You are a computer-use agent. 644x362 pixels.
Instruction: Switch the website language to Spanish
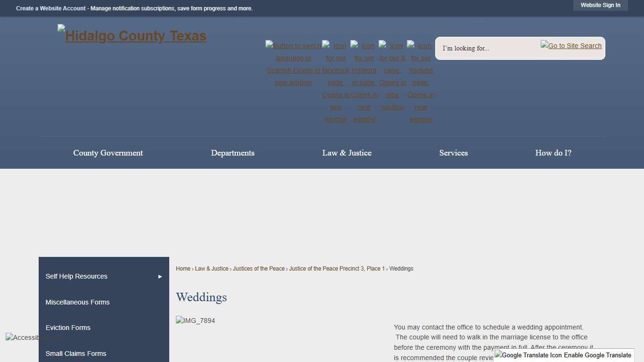pos(293,64)
